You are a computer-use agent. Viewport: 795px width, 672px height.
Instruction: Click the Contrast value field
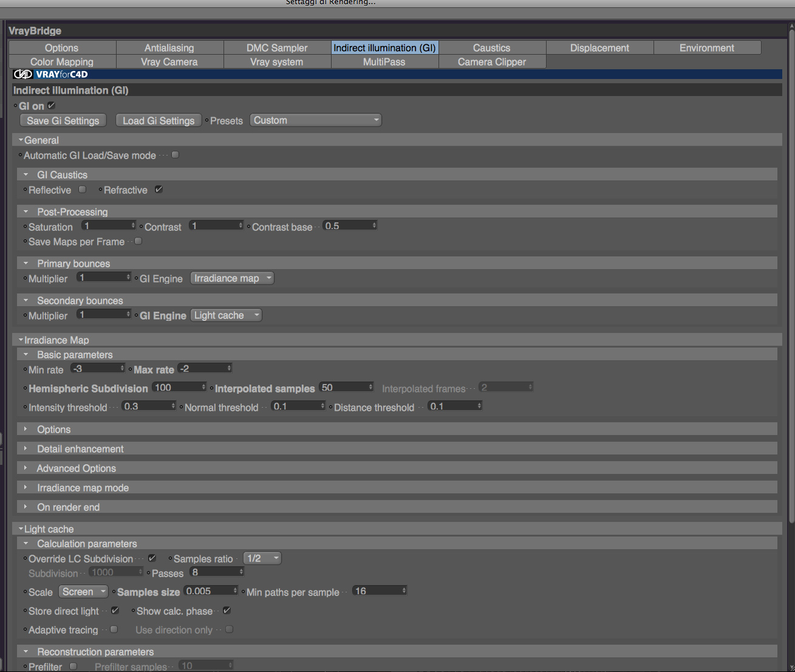(216, 226)
